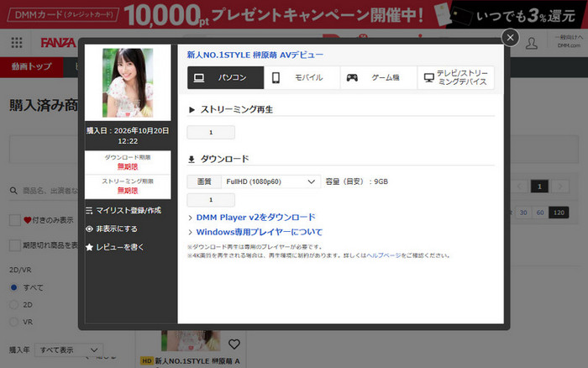The image size is (588, 368).
Task: Click the monitor icon on テレビ tab
Action: coord(428,77)
